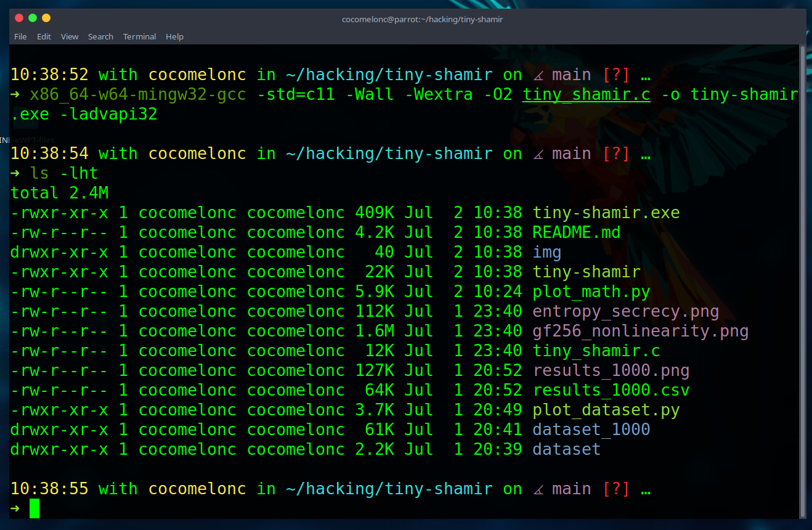Click plot_dataset.py in the listing
Viewport: 812px width, 530px height.
click(606, 410)
